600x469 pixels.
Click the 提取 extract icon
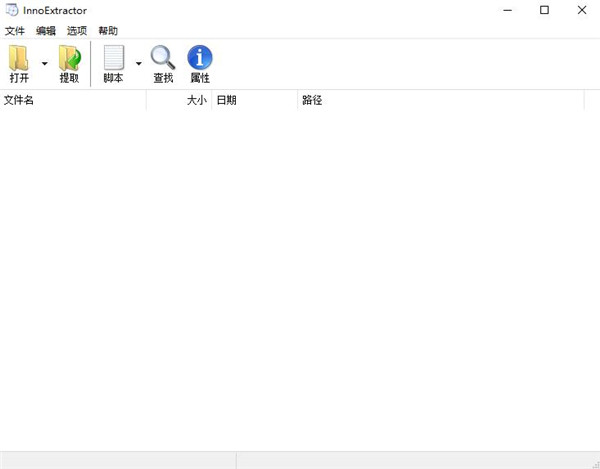69,58
